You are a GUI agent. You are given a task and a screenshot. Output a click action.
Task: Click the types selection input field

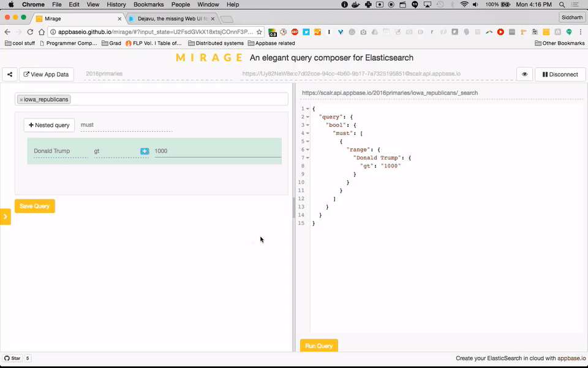point(151,99)
